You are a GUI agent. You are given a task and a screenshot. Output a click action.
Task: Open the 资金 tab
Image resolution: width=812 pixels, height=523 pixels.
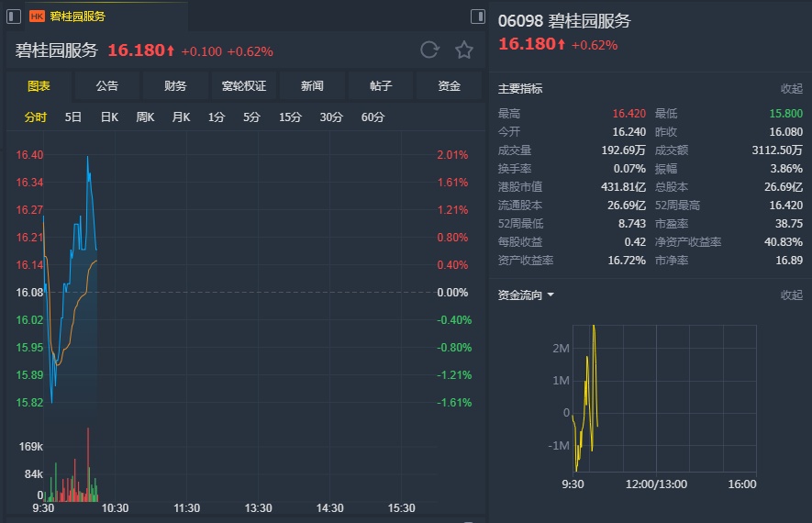(x=449, y=86)
